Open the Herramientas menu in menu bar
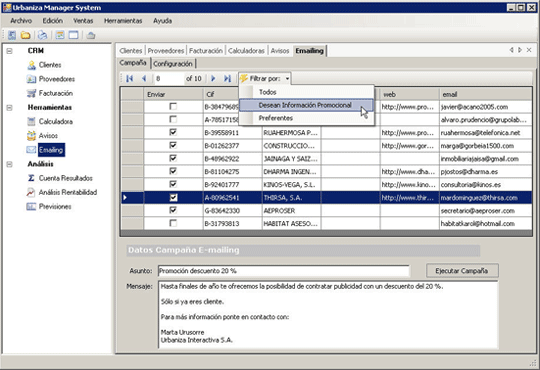Viewport: 540px width, 370px height. pos(123,21)
